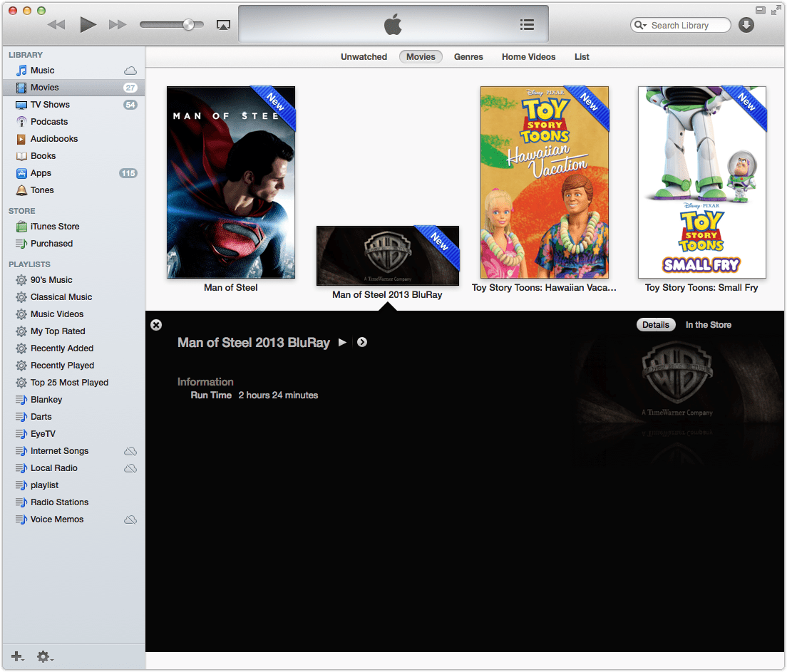Open the Classical Music smart playlist

[x=73, y=296]
